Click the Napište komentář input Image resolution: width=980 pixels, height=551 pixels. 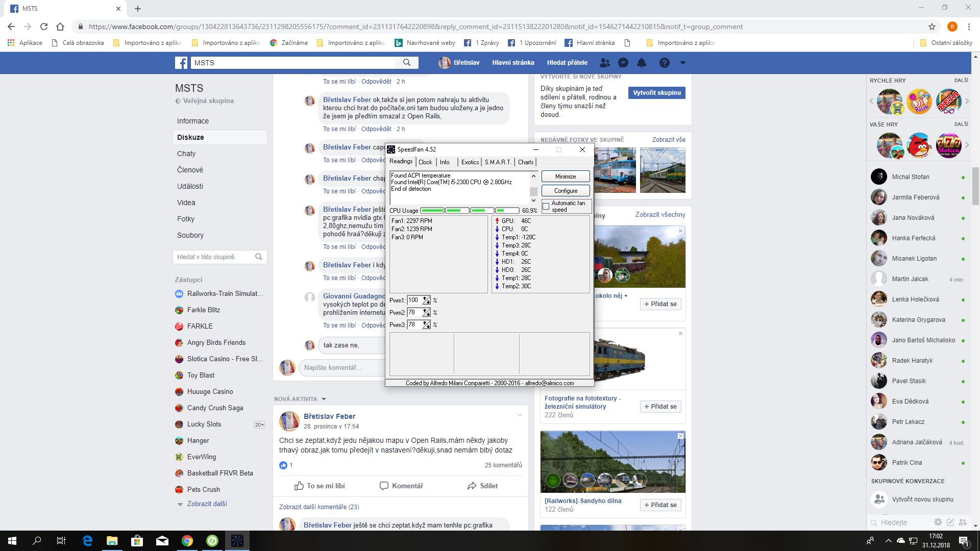point(342,367)
